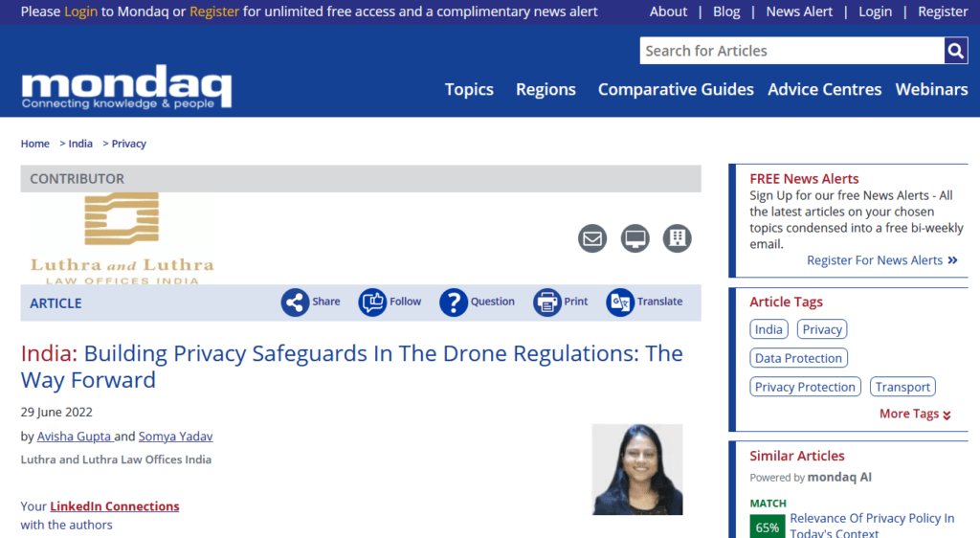
Task: Click the Luthra and Luthra logo
Action: 122,238
